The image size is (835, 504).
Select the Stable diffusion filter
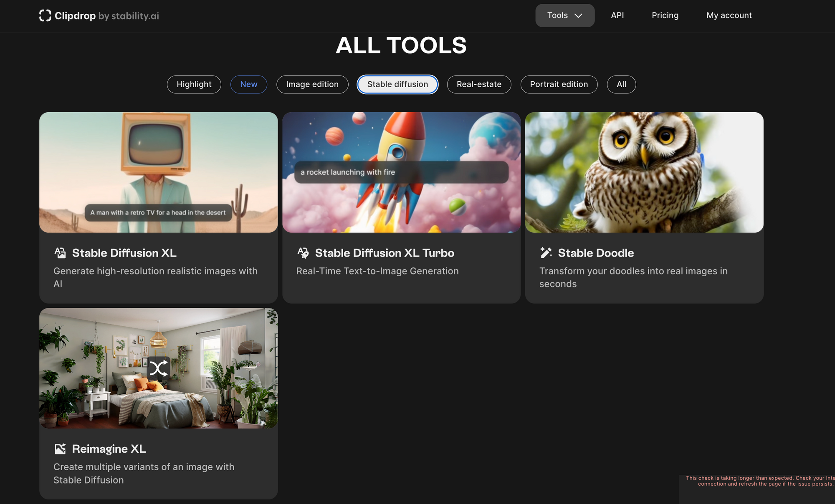point(397,84)
